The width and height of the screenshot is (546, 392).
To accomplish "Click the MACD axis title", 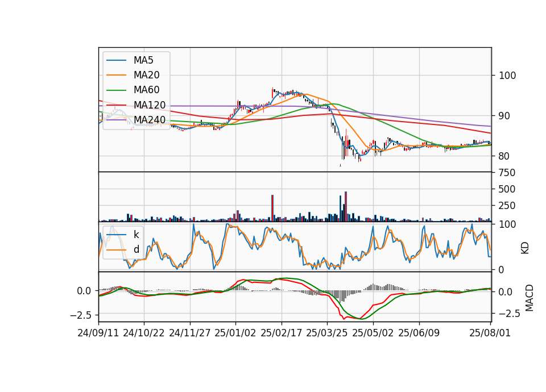I will pyautogui.click(x=530, y=298).
